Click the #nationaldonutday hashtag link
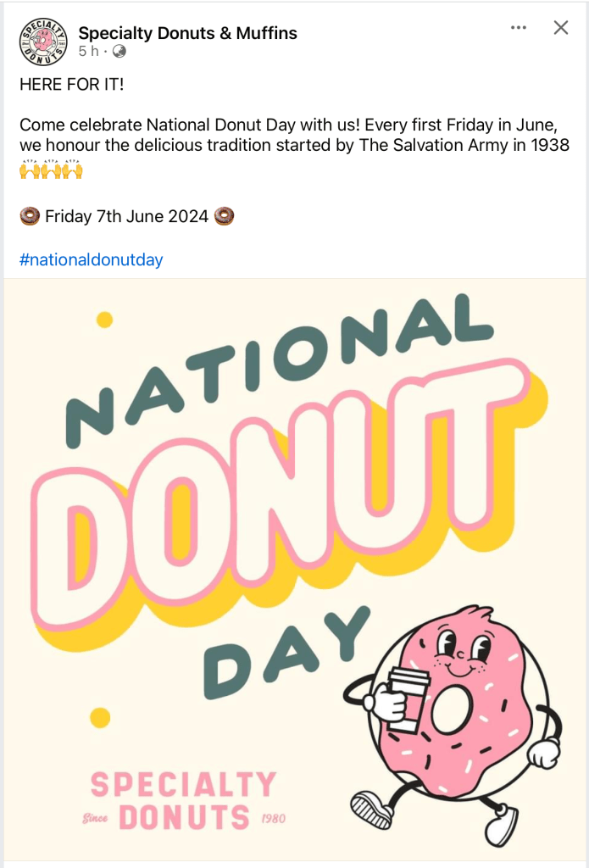This screenshot has height=868, width=589. (x=91, y=260)
